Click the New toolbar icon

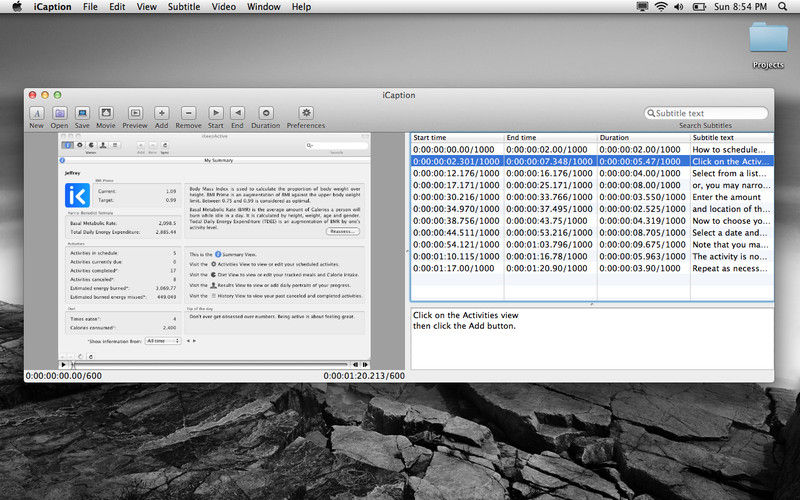coord(37,113)
